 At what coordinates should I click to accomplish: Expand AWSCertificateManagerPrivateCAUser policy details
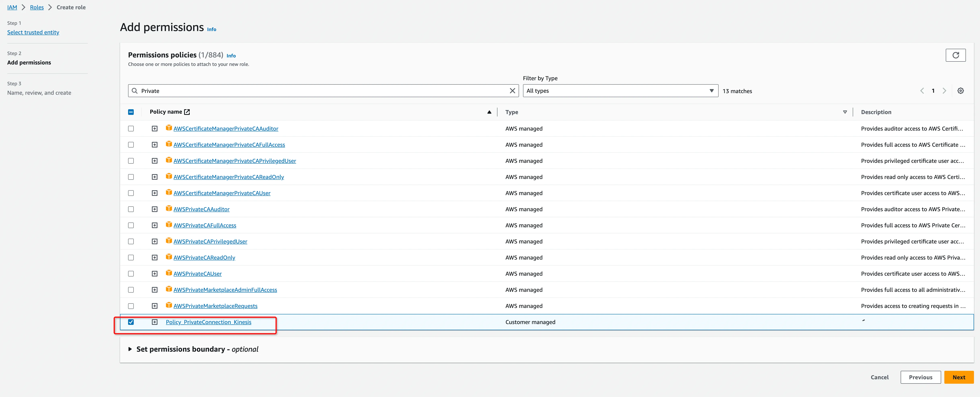tap(154, 193)
